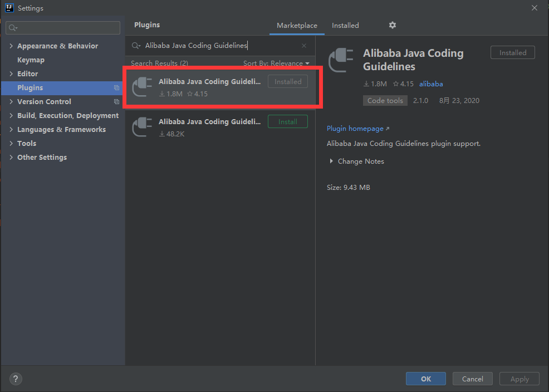Switch to the Installed tab

click(x=345, y=26)
